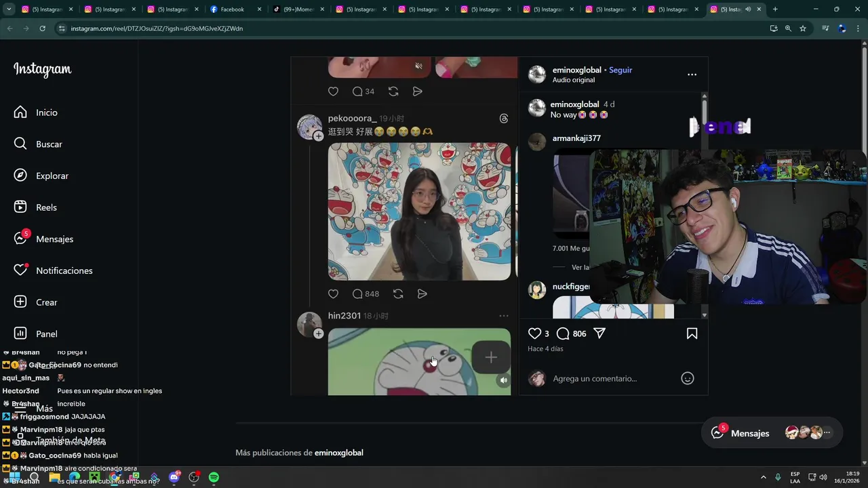
Task: Open Mensajes in the left sidebar
Action: tap(44, 239)
